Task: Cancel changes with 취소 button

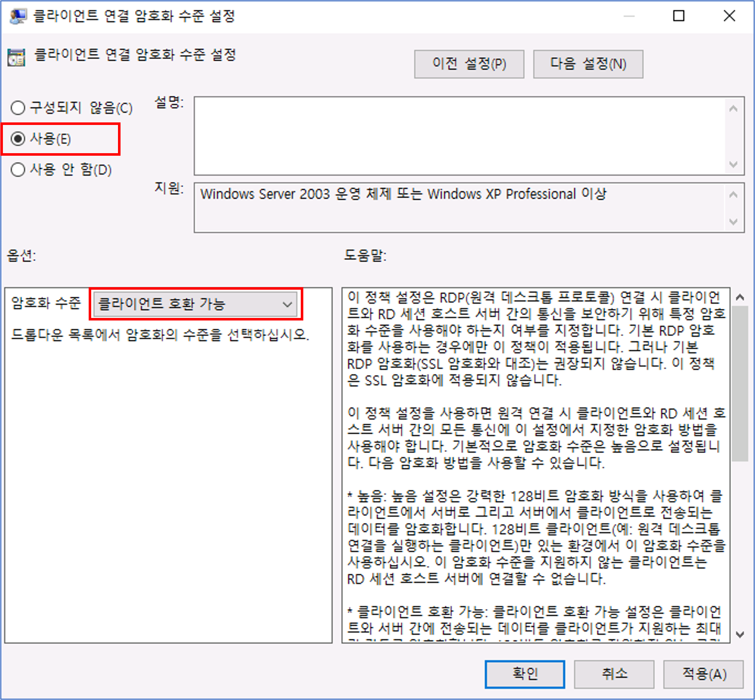Action: coord(614,674)
